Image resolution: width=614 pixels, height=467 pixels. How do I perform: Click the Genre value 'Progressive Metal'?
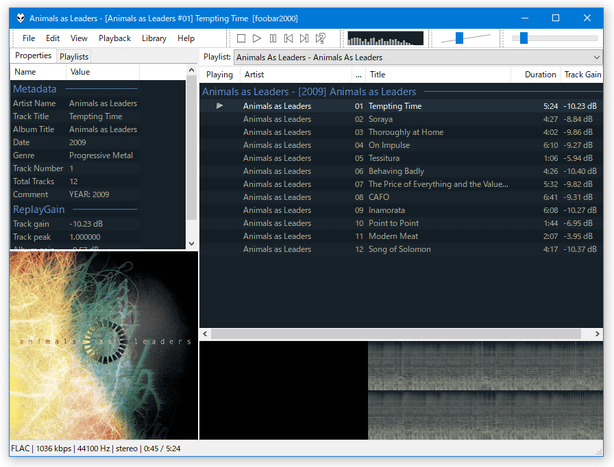tap(101, 155)
